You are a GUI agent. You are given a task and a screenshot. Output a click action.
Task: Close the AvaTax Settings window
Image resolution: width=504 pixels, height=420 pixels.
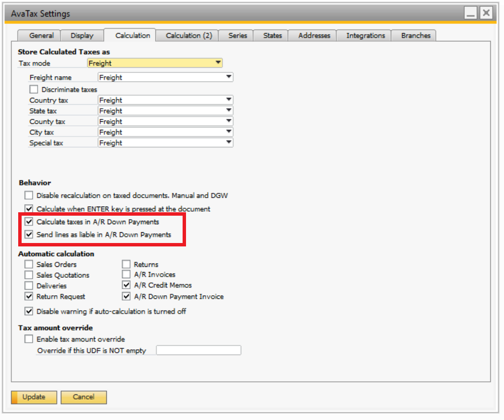486,13
